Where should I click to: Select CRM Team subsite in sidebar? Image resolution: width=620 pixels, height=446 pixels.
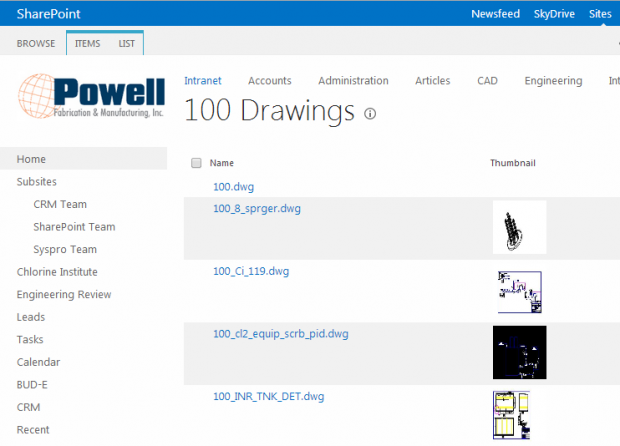pyautogui.click(x=60, y=204)
